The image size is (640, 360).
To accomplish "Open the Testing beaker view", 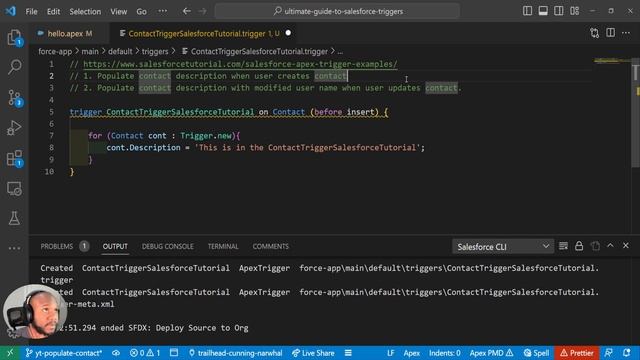I will click(14, 218).
